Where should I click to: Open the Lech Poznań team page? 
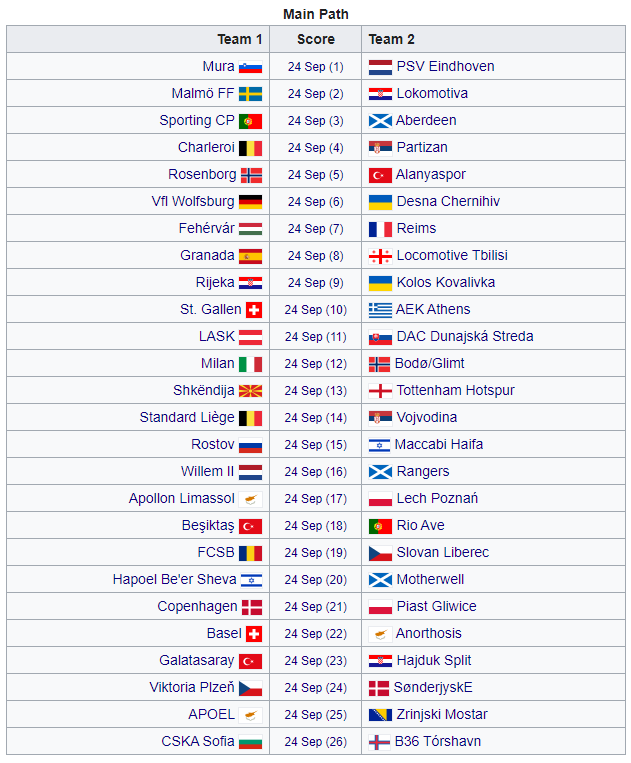point(437,499)
